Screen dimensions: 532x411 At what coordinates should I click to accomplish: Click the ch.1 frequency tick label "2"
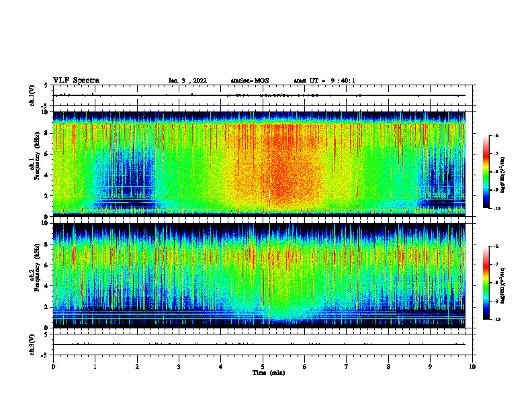point(47,196)
